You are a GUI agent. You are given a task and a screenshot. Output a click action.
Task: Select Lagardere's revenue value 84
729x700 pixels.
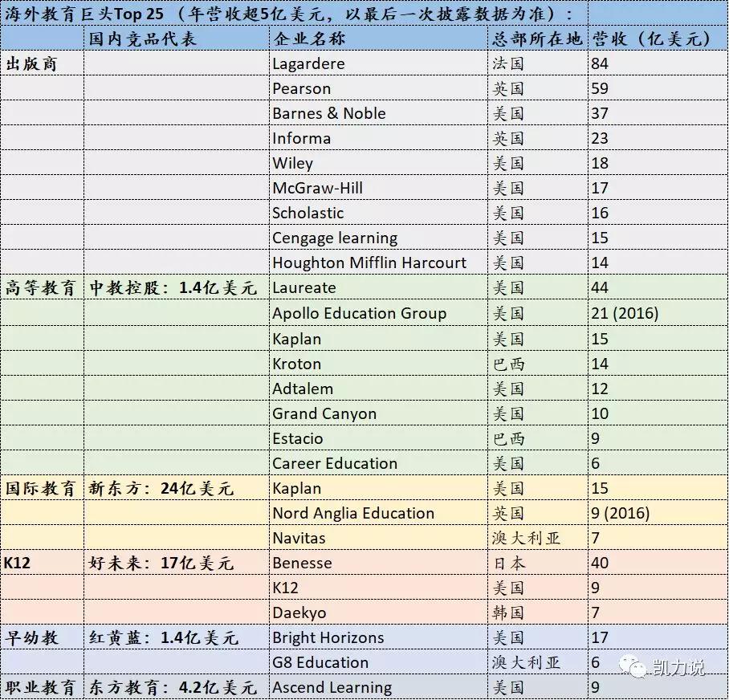pos(600,63)
